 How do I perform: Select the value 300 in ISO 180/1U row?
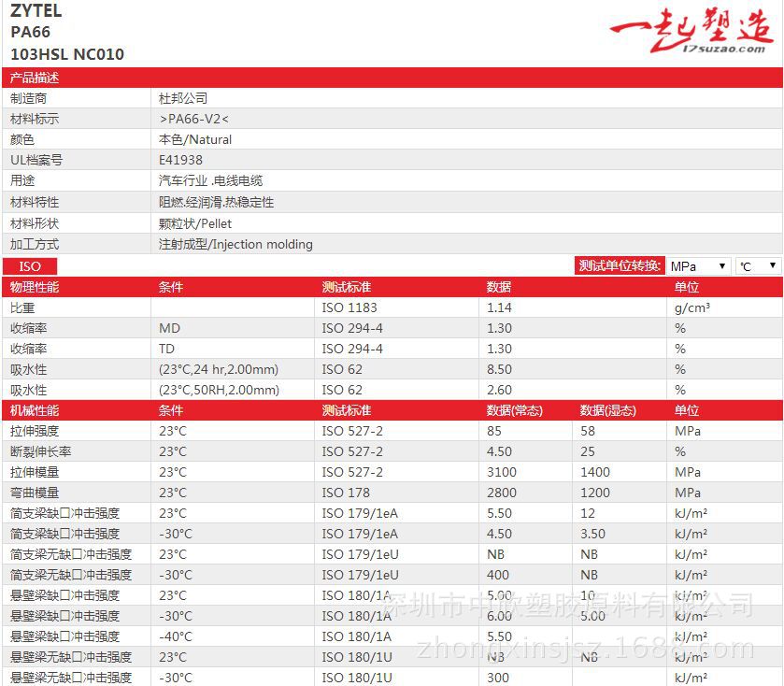point(497,678)
